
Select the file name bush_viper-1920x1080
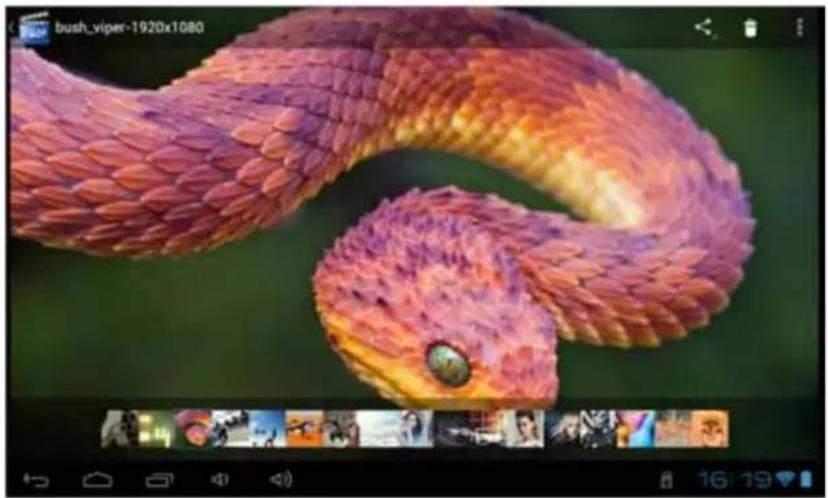click(x=129, y=27)
